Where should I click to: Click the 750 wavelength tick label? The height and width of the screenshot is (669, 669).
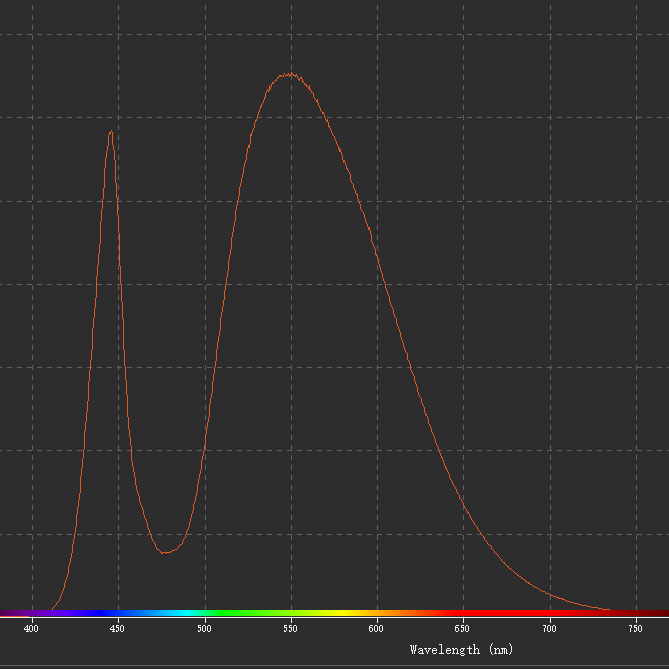pos(636,628)
